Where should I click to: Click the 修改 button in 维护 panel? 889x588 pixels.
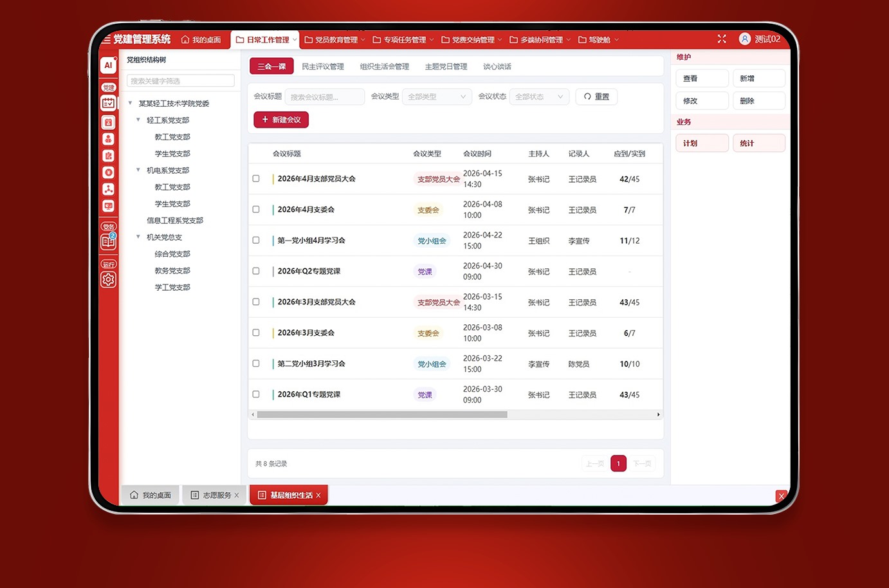tap(702, 101)
